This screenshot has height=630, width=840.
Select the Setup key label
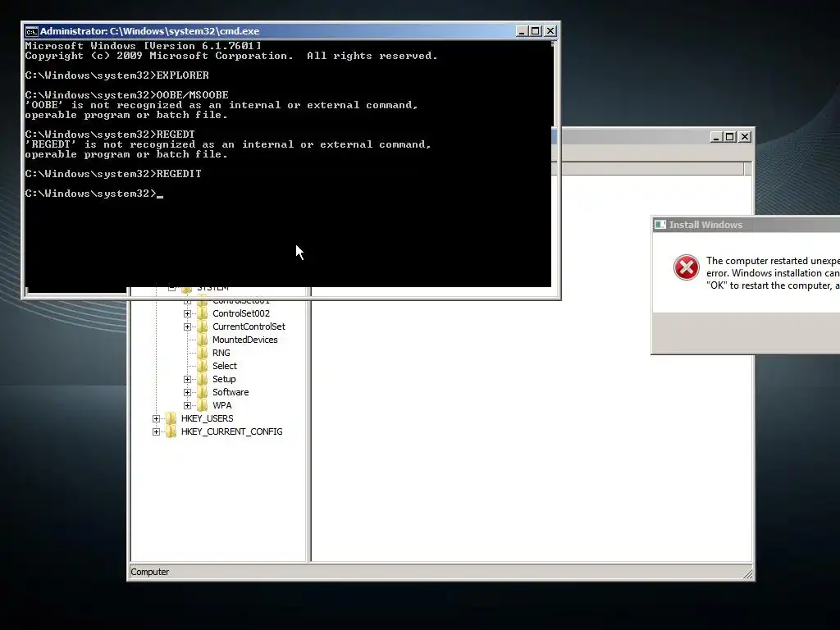pyautogui.click(x=224, y=379)
